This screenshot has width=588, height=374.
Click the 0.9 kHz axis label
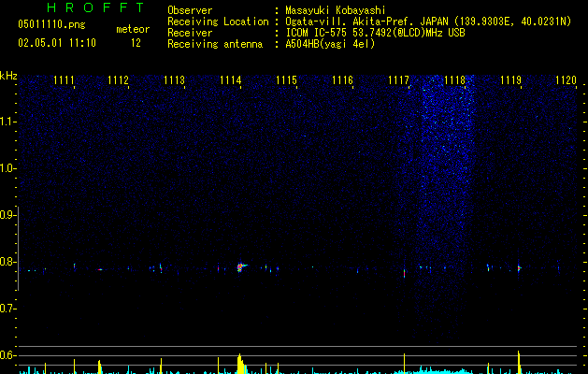[7, 215]
